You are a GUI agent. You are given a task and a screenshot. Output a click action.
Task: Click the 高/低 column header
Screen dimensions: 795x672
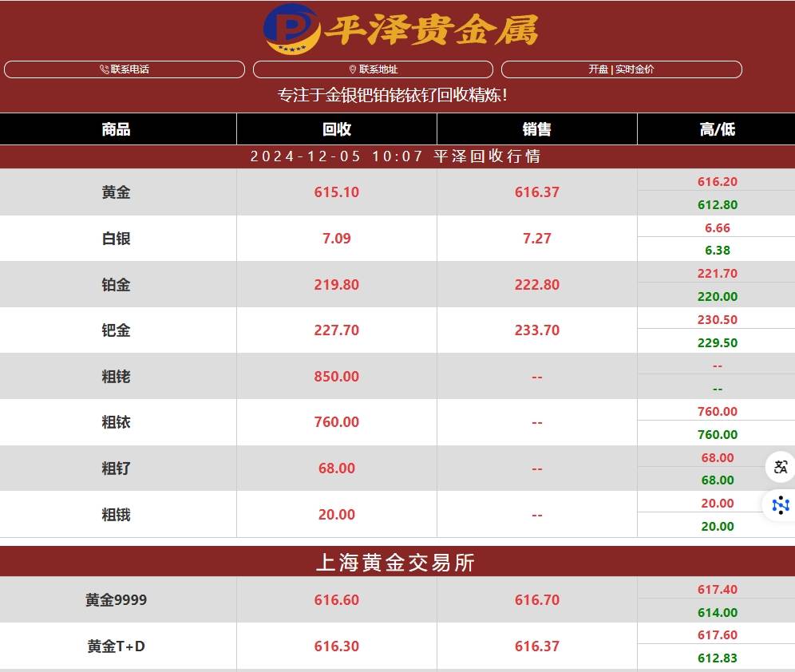tap(717, 129)
